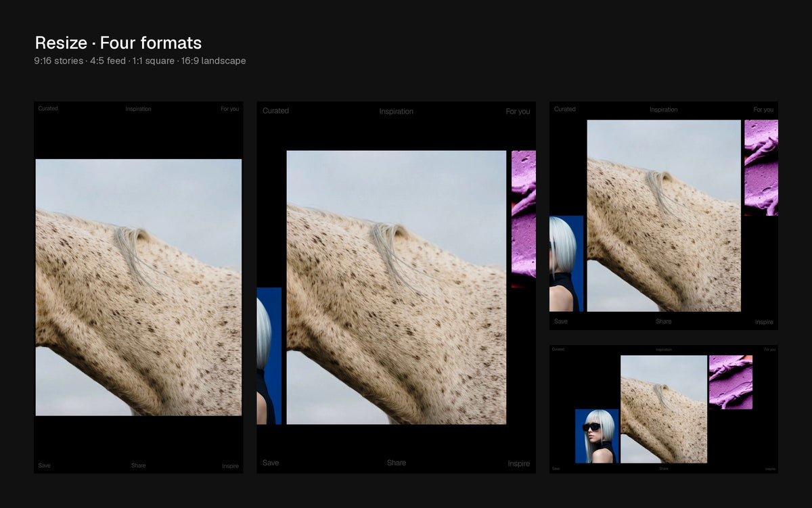This screenshot has height=508, width=812.
Task: Click Save in the square frame
Action: [561, 321]
